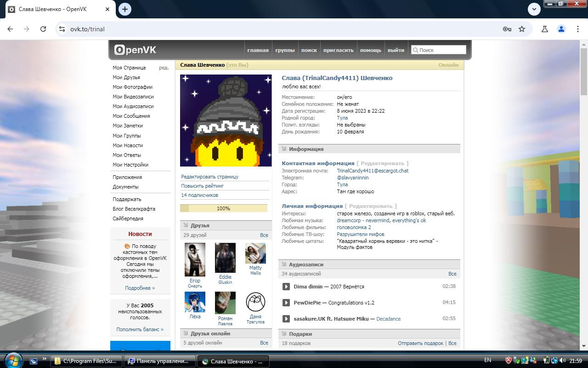Open the pixel-art profile picture

point(226,121)
